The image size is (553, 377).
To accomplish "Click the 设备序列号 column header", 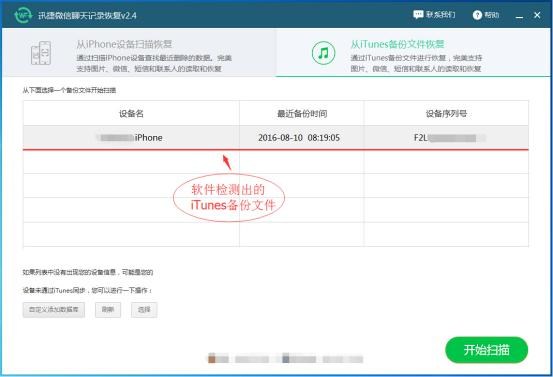I will (x=446, y=113).
